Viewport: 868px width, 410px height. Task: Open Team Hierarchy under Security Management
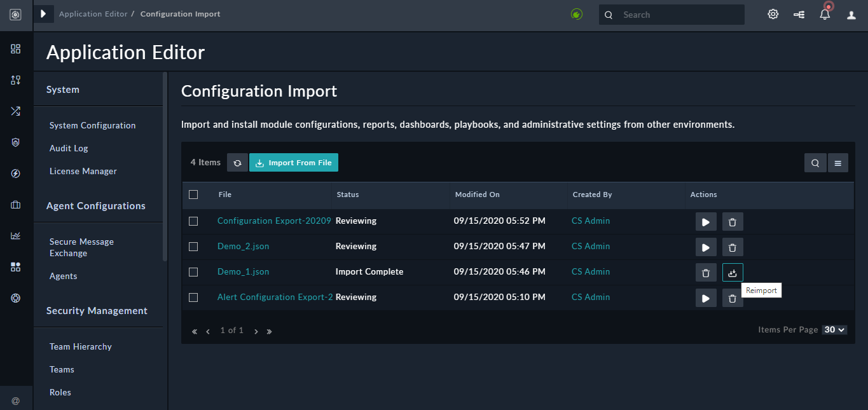pyautogui.click(x=81, y=346)
